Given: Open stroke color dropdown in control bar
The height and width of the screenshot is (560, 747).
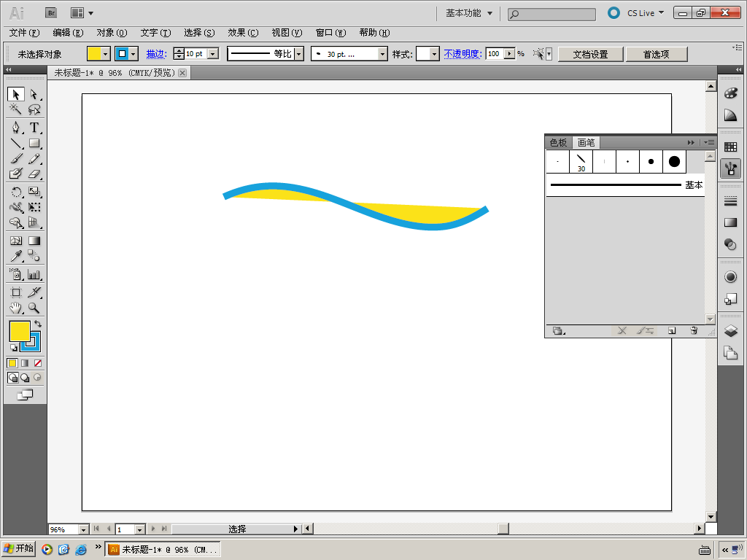Looking at the screenshot, I should click(x=133, y=54).
